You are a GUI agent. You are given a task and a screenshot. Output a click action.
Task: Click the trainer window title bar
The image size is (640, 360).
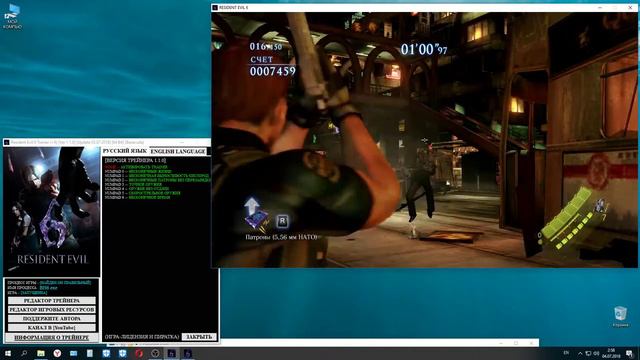pos(107,142)
